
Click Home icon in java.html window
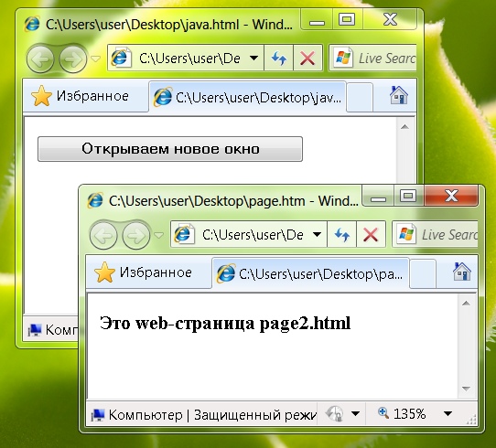399,95
